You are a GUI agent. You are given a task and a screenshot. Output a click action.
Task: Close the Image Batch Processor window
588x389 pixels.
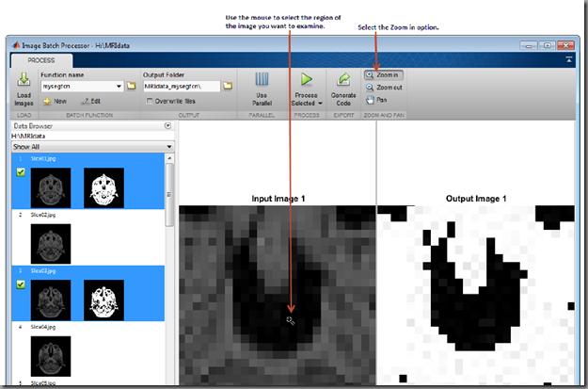565,45
